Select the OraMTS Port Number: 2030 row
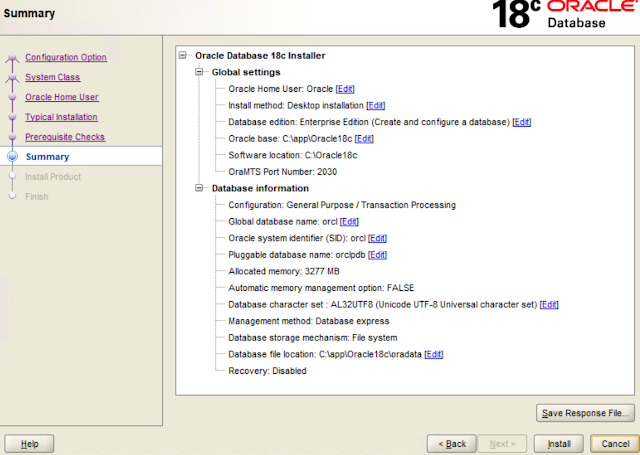The width and height of the screenshot is (640, 455). click(282, 172)
